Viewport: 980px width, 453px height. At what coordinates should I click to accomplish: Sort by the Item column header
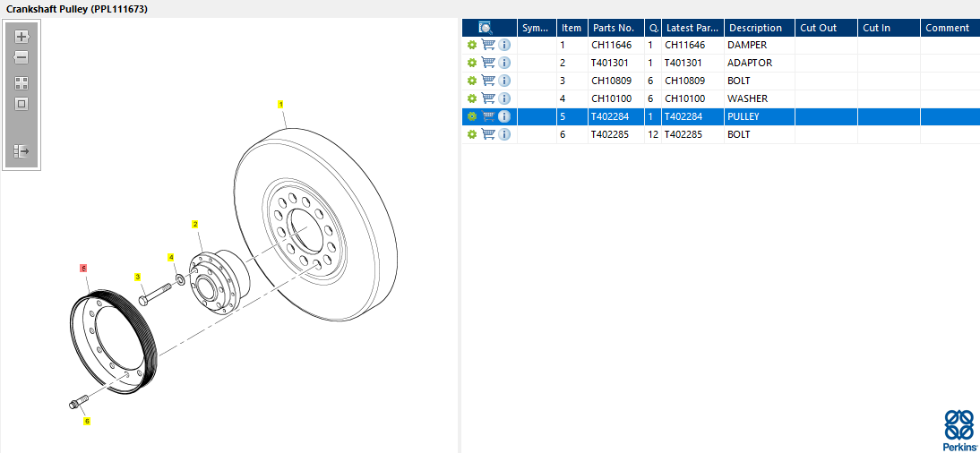tap(572, 28)
